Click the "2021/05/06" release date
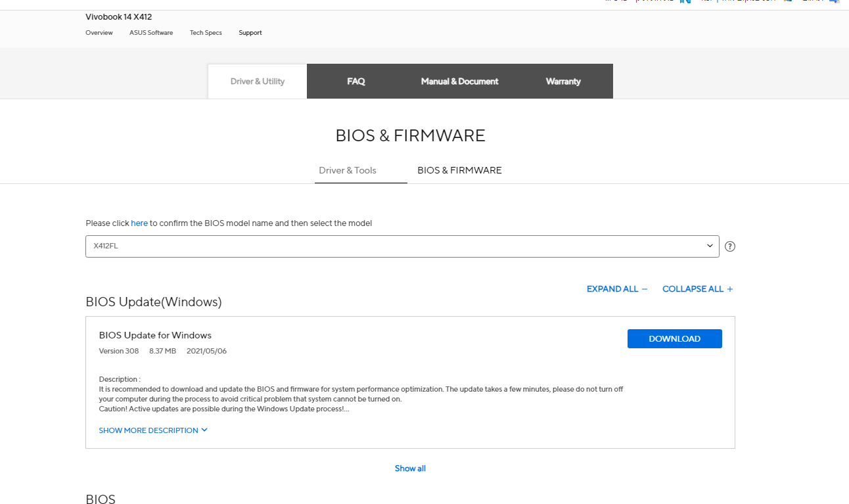The image size is (849, 504). (207, 351)
